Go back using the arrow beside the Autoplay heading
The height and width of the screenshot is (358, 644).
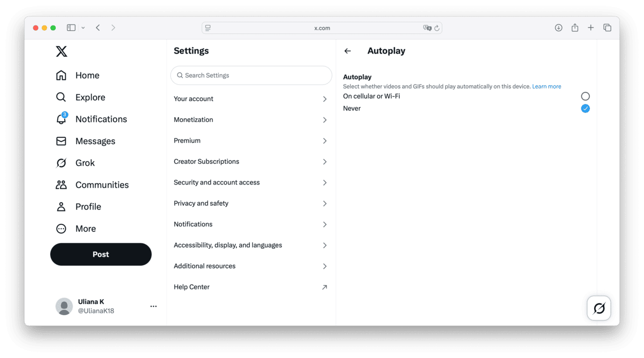[x=348, y=51]
